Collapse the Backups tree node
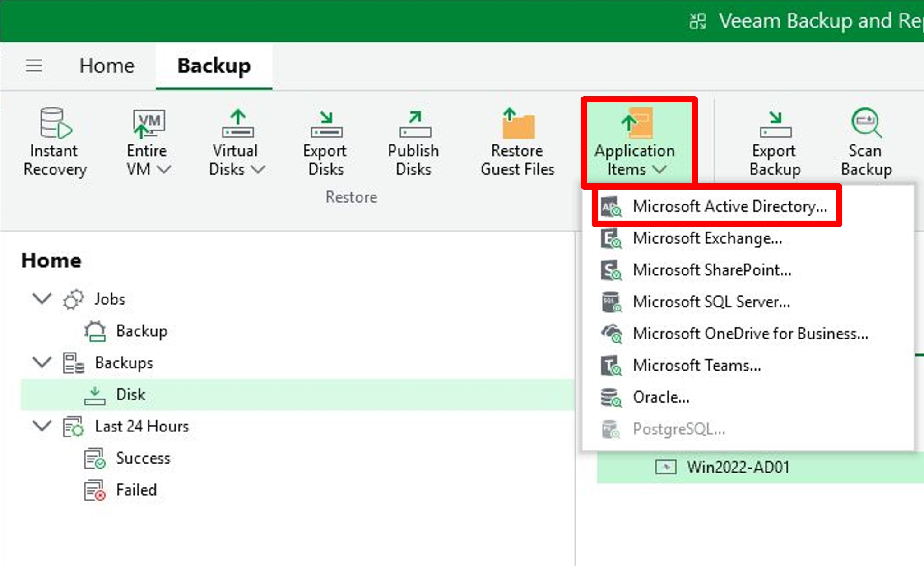Viewport: 924px width, 566px height. pyautogui.click(x=42, y=362)
